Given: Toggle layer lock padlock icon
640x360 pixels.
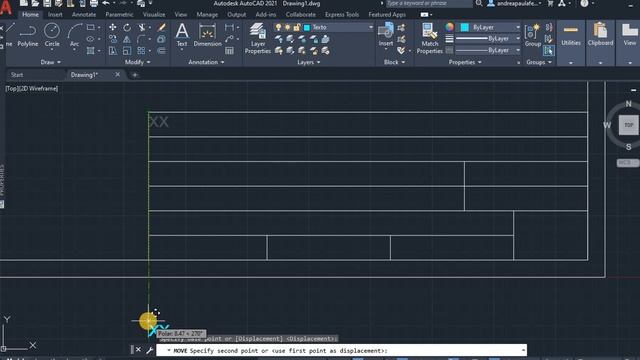Looking at the screenshot, I should [297, 27].
